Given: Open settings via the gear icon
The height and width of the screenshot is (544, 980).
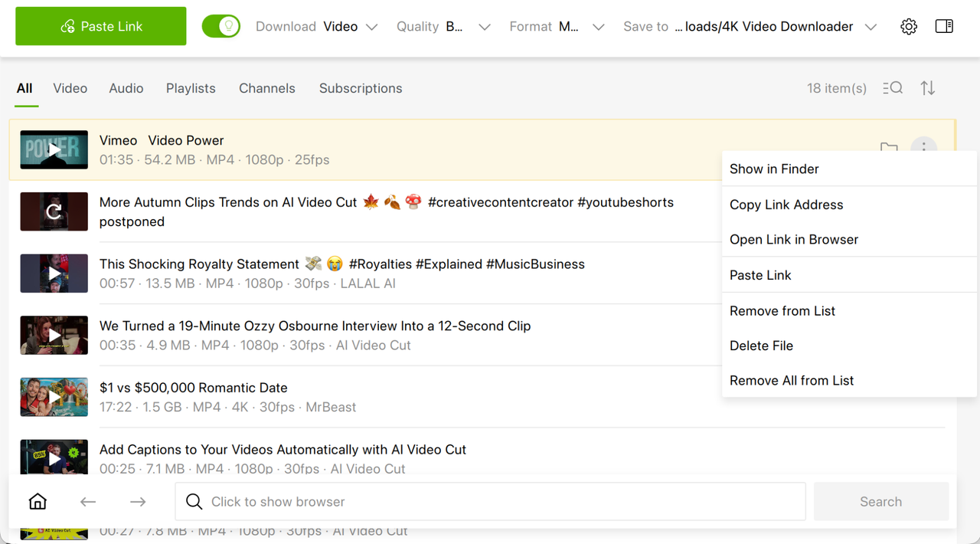Looking at the screenshot, I should pos(909,27).
